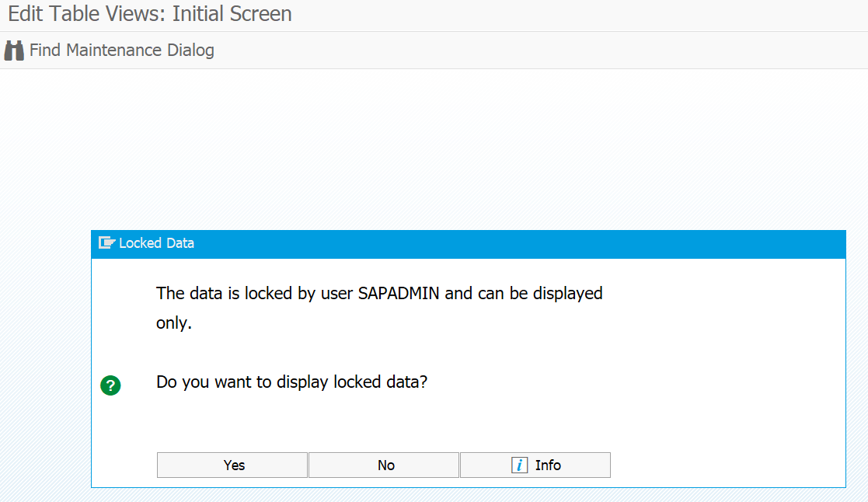Screen dimensions: 868x502
Task: Click the blue info icon on Info button
Action: [x=519, y=465]
